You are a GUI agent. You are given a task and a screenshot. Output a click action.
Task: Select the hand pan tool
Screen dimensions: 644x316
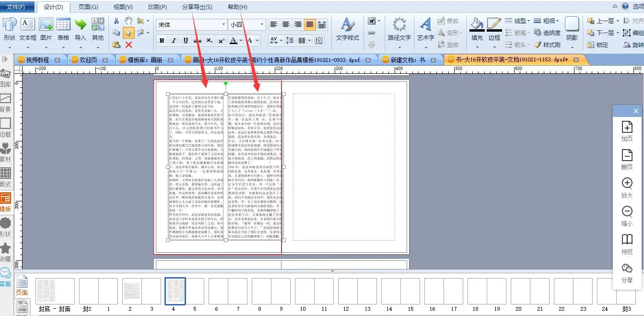point(129,21)
